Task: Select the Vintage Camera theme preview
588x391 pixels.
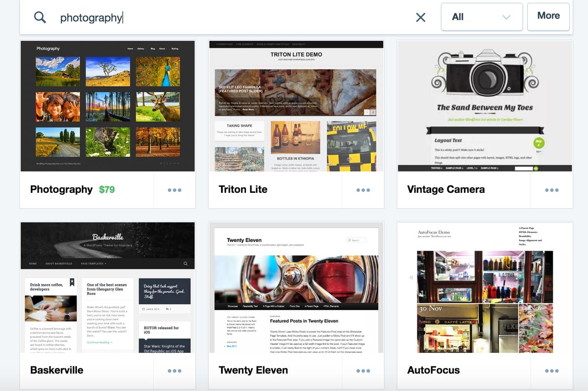Action: point(485,106)
